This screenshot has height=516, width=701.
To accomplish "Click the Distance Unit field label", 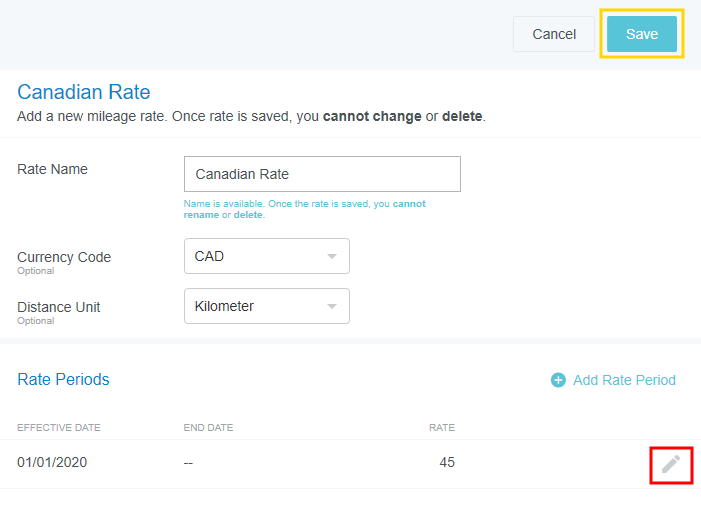I will click(x=59, y=307).
